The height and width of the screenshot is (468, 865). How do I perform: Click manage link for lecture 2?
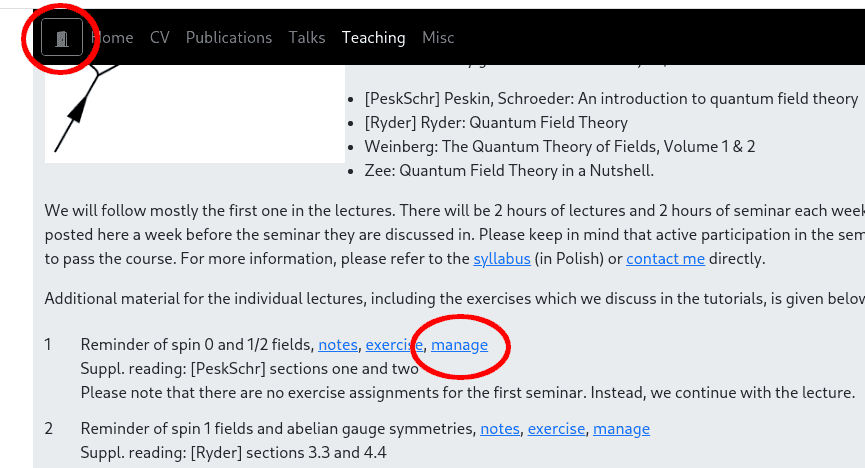pyautogui.click(x=621, y=429)
